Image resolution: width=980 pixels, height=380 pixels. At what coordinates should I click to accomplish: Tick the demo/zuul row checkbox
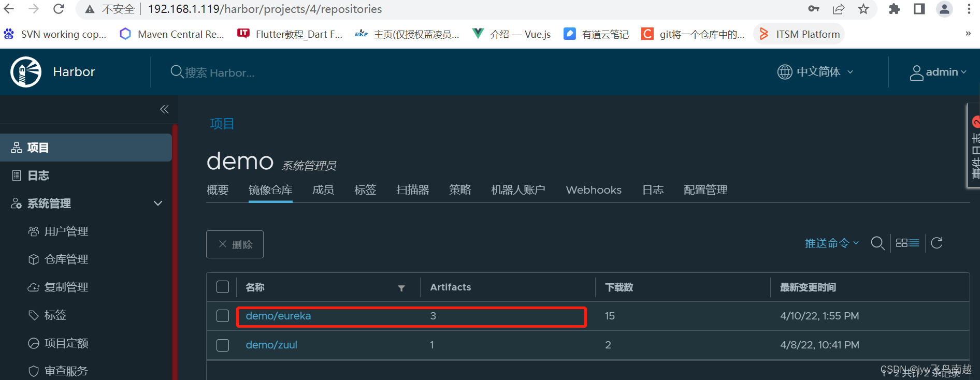pyautogui.click(x=223, y=345)
